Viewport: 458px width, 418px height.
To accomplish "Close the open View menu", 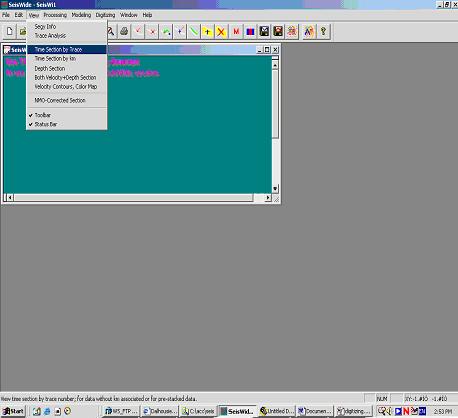I will click(x=33, y=15).
